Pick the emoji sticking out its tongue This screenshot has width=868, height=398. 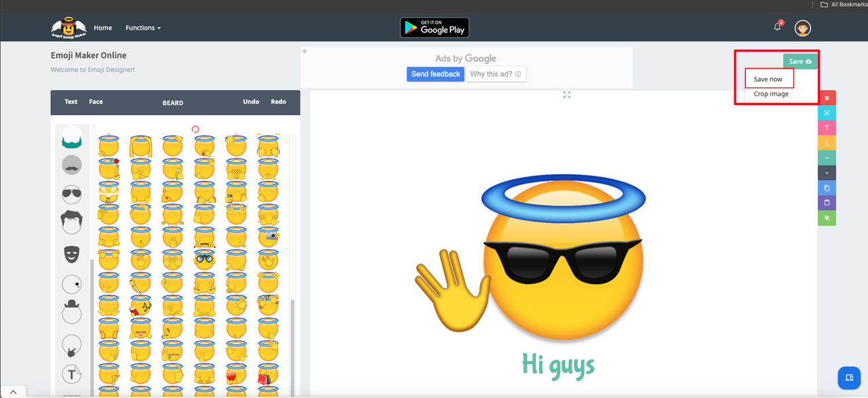point(141,330)
